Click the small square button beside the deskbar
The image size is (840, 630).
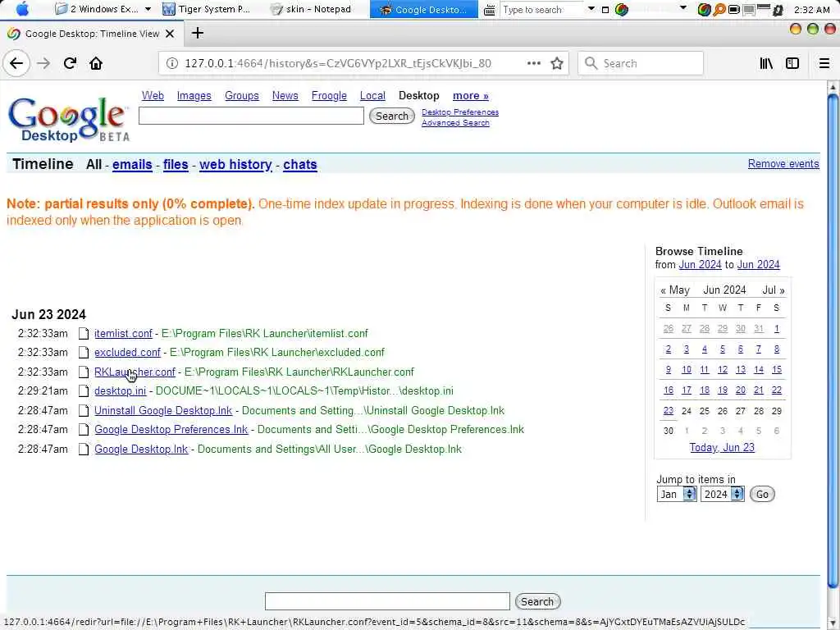(605, 10)
